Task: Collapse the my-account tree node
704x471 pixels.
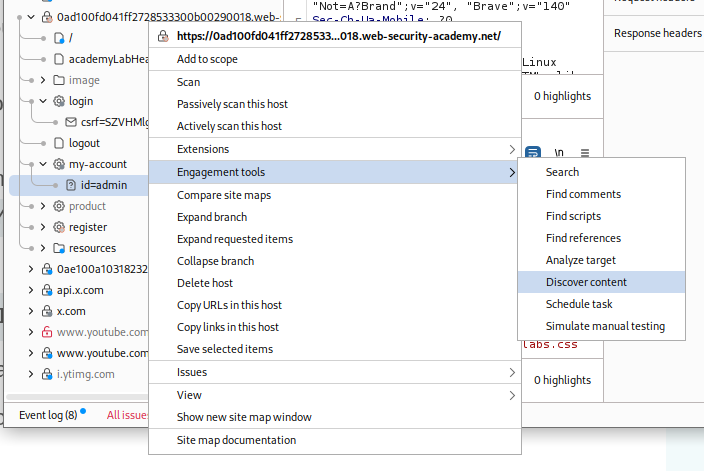Action: tap(43, 164)
